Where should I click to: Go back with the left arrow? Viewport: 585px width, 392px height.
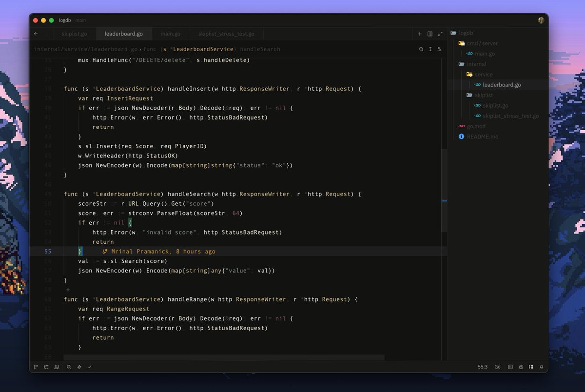[x=36, y=34]
